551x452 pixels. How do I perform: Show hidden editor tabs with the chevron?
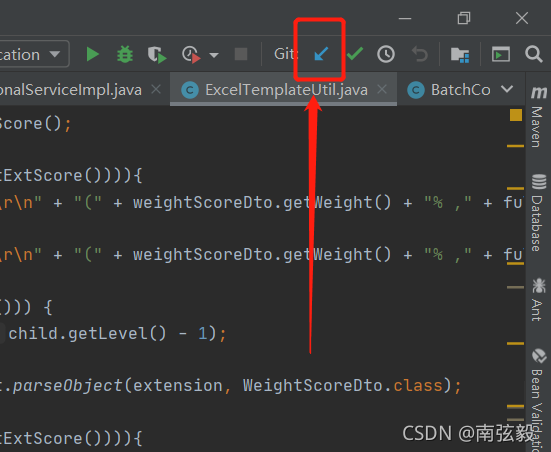[507, 89]
